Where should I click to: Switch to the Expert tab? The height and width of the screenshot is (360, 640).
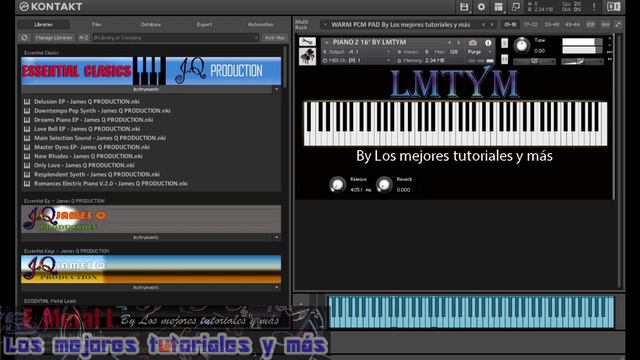(204, 24)
